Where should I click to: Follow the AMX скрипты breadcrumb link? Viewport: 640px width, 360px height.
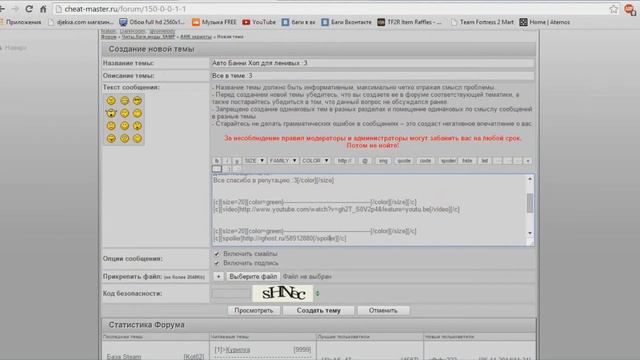point(196,37)
